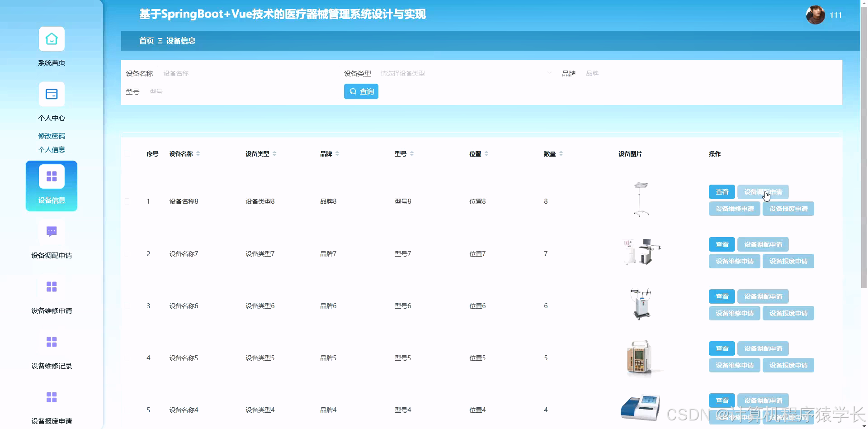
Task: Tick the checkbox beside 设备名称5
Action: (127, 358)
